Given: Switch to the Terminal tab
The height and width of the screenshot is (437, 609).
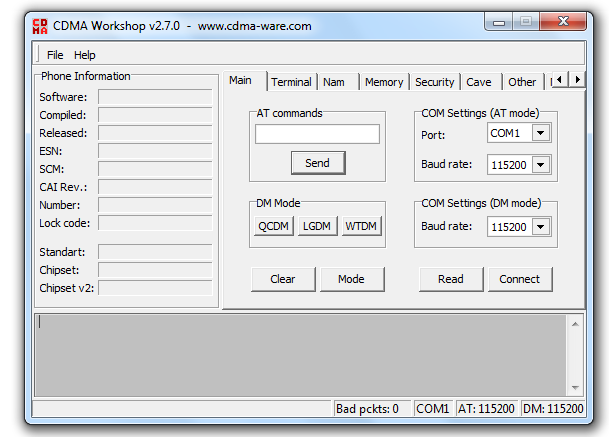Looking at the screenshot, I should pos(292,82).
